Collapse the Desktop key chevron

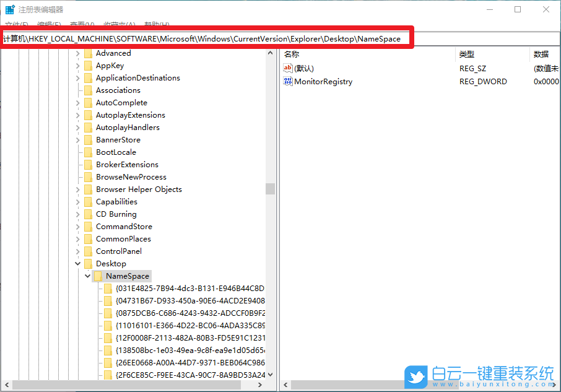click(x=77, y=263)
